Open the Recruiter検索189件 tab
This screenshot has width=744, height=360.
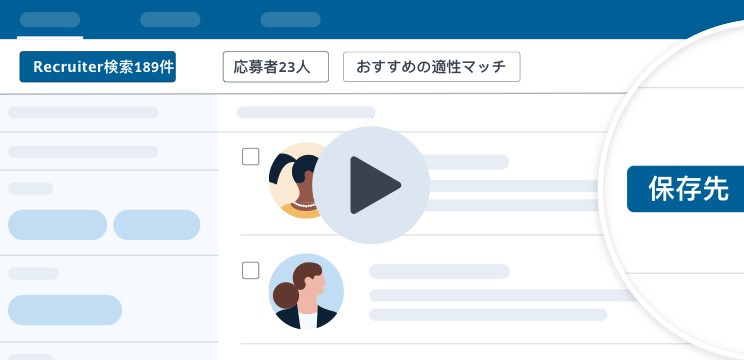click(97, 67)
